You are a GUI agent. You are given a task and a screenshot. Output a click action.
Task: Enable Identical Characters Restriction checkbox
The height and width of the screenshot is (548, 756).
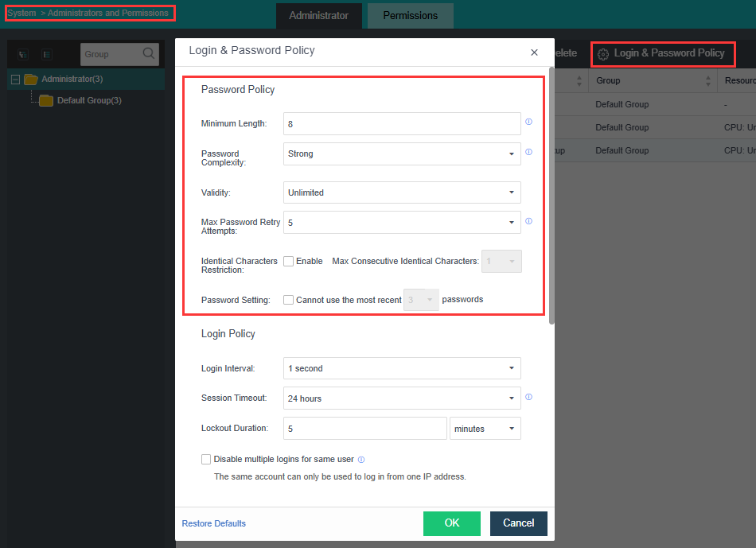288,261
